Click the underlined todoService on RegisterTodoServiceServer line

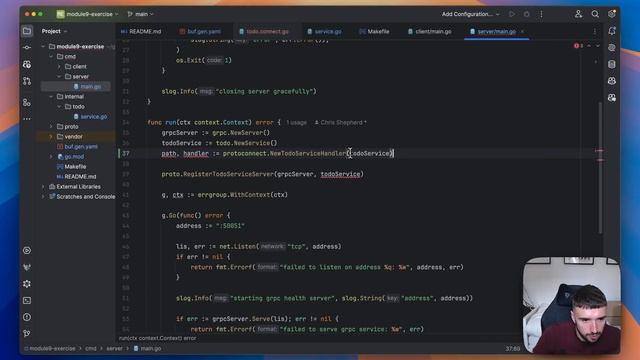pos(340,174)
